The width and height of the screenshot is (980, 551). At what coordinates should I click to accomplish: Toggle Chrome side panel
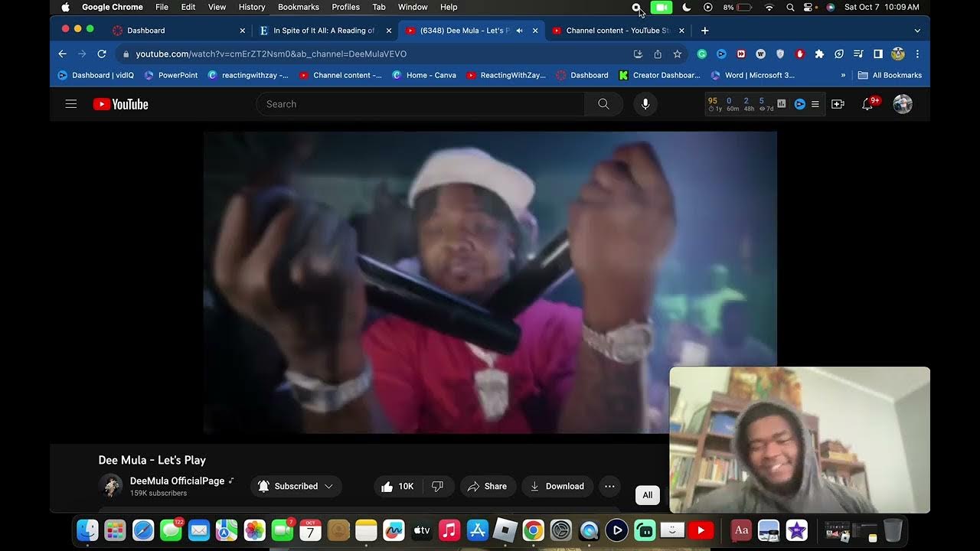tap(878, 54)
